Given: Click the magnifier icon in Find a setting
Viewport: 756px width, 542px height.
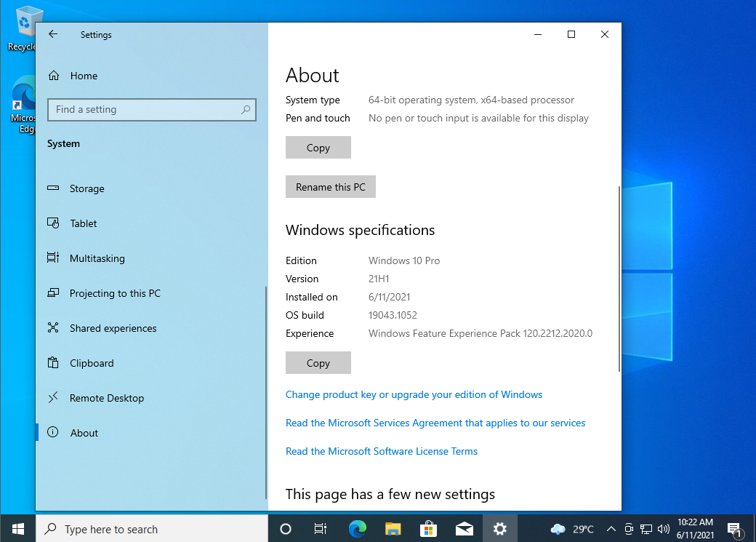Looking at the screenshot, I should pos(246,110).
